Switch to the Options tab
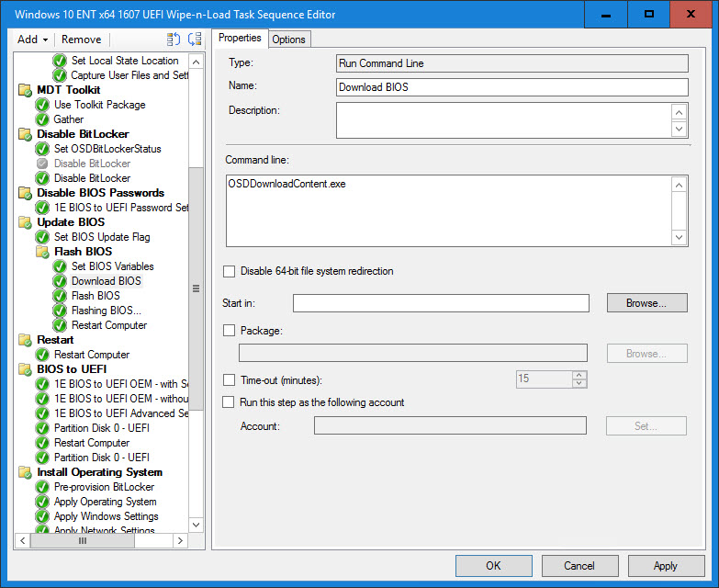This screenshot has width=719, height=588. click(x=288, y=39)
